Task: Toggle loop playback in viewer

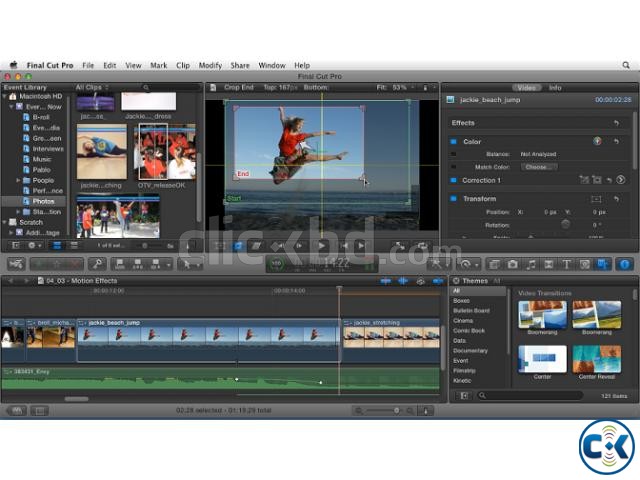Action: point(421,246)
